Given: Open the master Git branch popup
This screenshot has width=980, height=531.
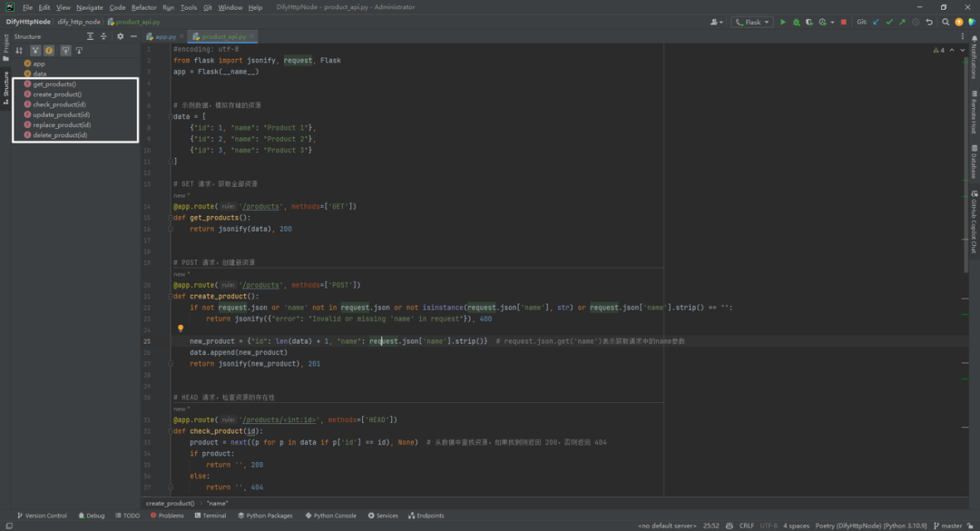Looking at the screenshot, I should pyautogui.click(x=949, y=526).
